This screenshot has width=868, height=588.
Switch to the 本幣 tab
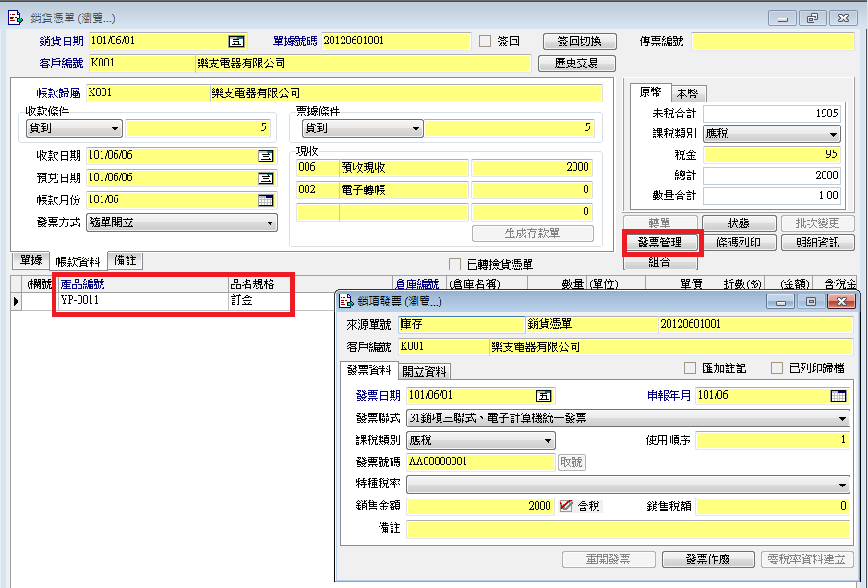(x=688, y=93)
